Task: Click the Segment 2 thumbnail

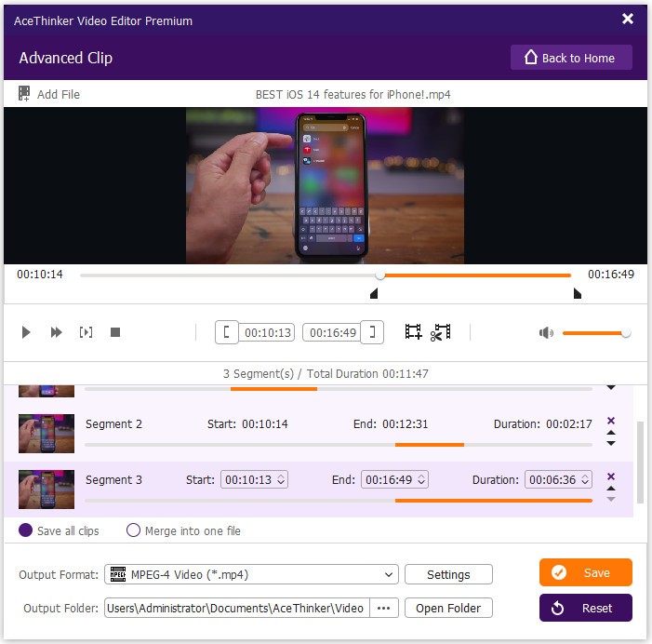Action: point(47,434)
